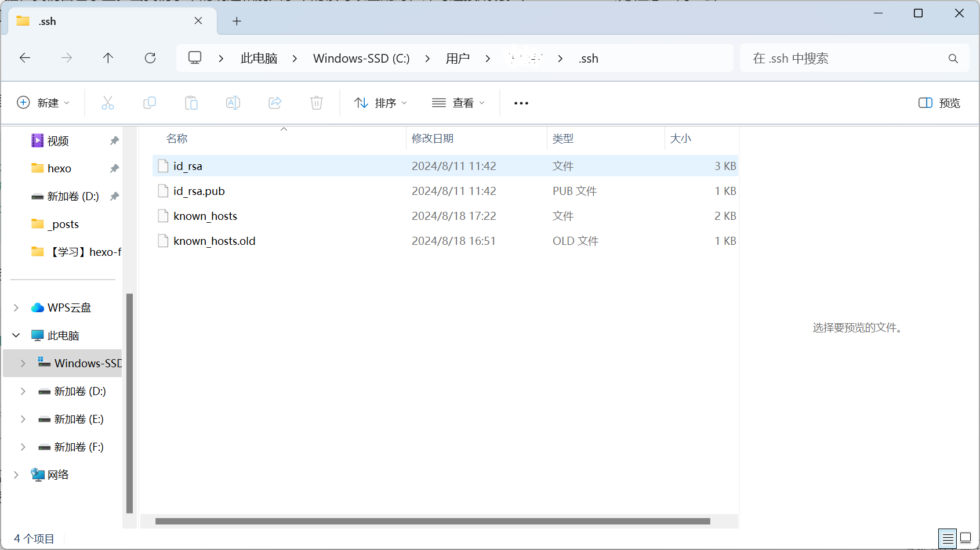This screenshot has height=550, width=980.
Task: Sort by 类型 column header
Action: (563, 139)
